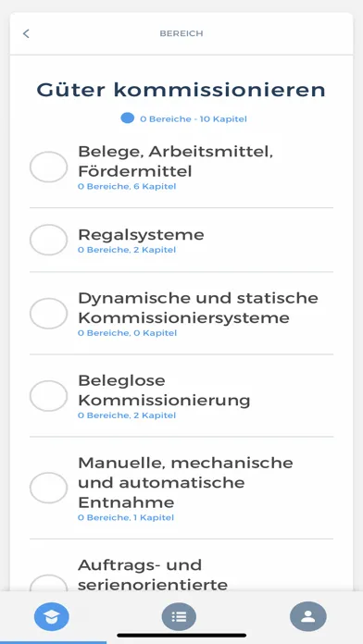The height and width of the screenshot is (644, 363).
Task: Open Auftrags- und serienorientierte item
Action: (181, 575)
